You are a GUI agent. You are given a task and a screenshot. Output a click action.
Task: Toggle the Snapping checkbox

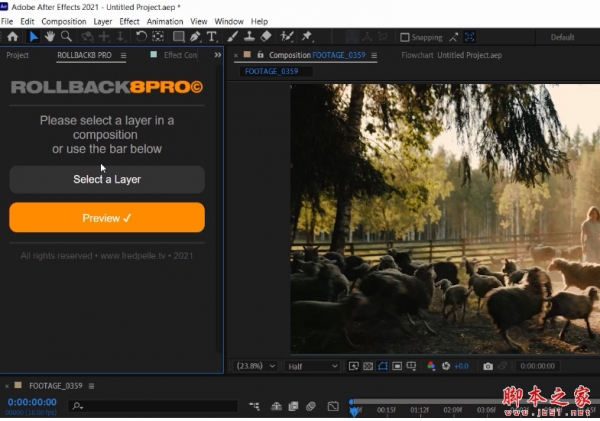[x=404, y=37]
